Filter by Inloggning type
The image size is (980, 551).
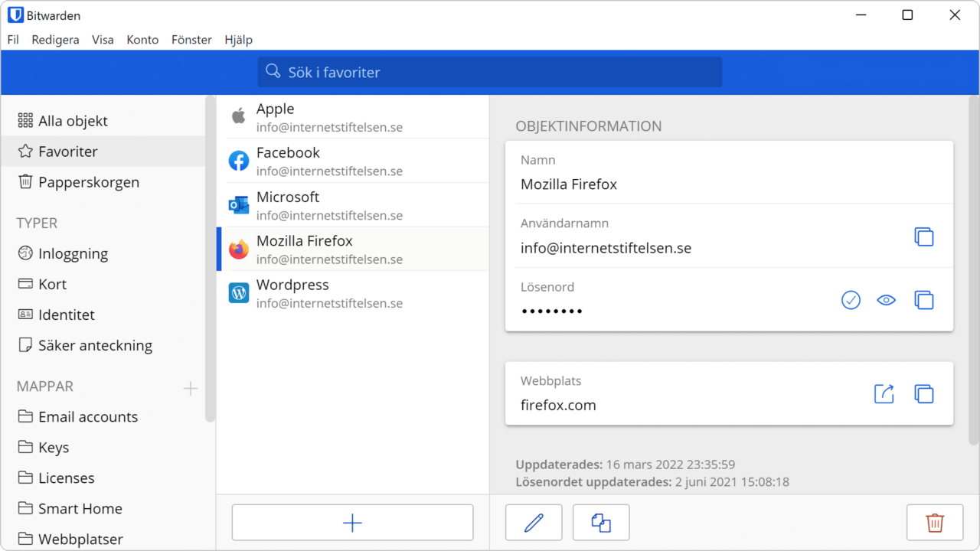[103, 253]
